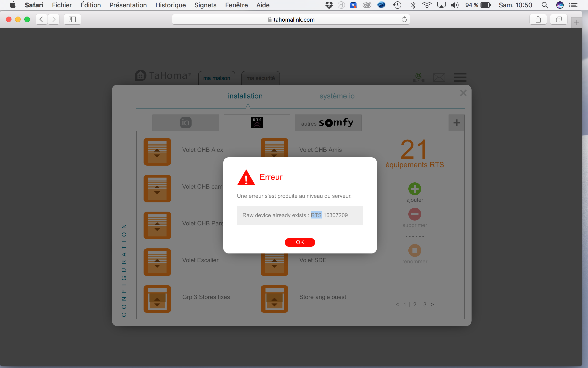Go to page 3 of devices
The image size is (588, 368).
click(x=425, y=305)
